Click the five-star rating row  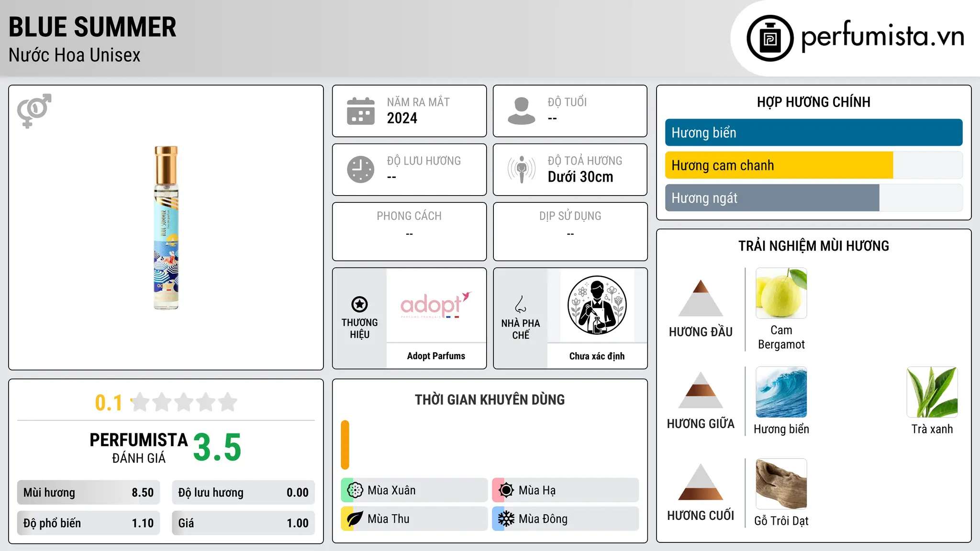184,402
